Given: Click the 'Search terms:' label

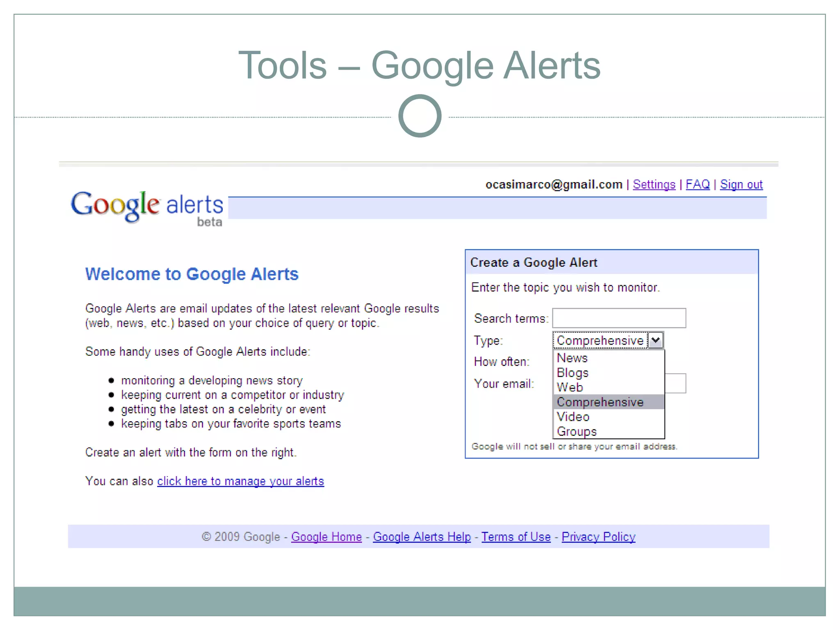Looking at the screenshot, I should click(x=511, y=319).
